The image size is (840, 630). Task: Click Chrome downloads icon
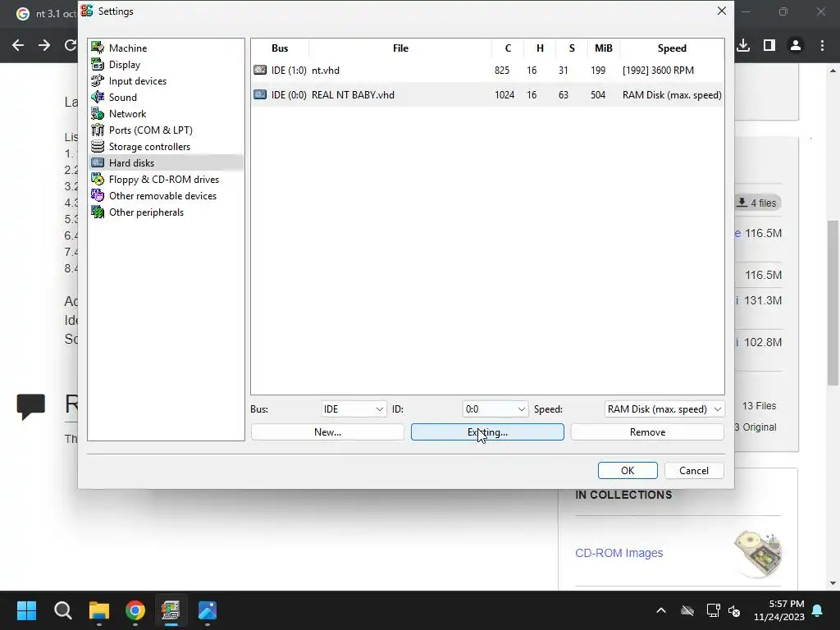(x=743, y=46)
